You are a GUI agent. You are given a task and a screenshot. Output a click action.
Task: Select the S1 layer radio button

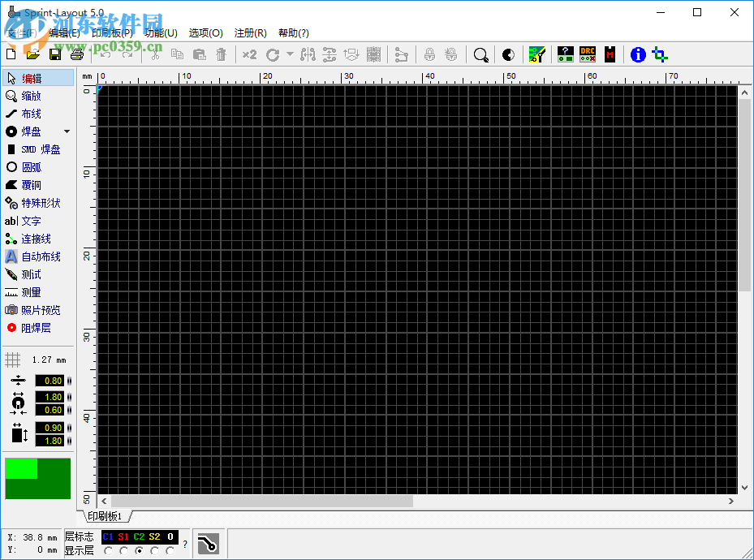[123, 551]
